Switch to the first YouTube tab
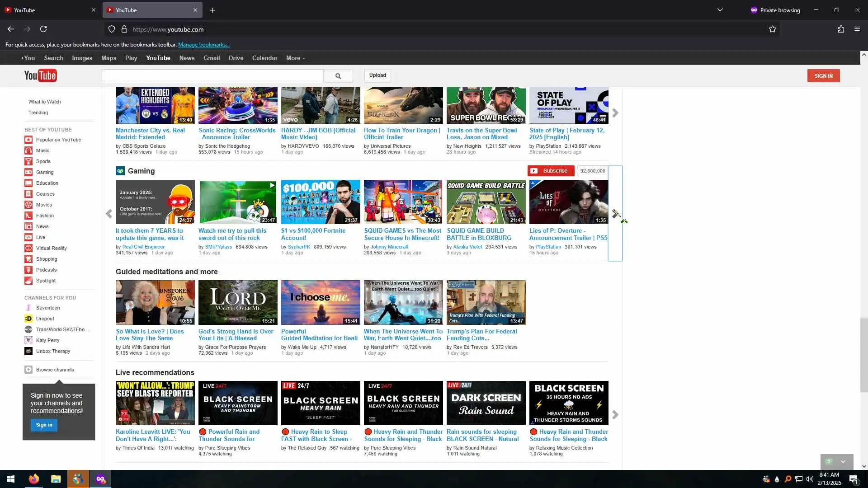 [x=45, y=10]
